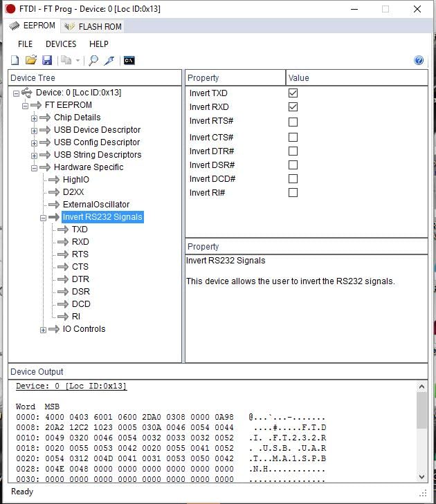
Task: Click the arrow icon beside HighIO
Action: click(x=54, y=180)
